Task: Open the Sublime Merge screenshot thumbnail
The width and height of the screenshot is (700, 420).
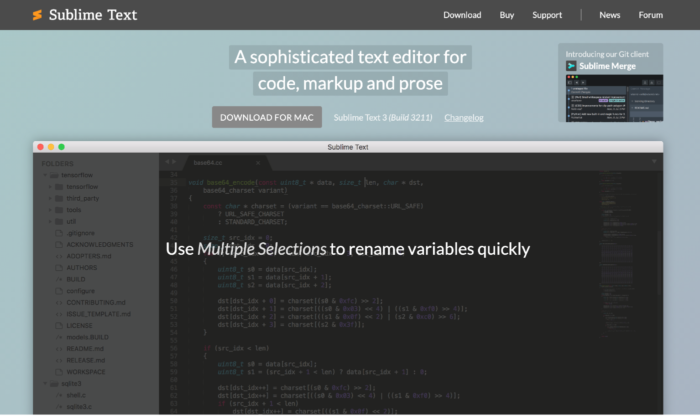Action: [x=614, y=98]
